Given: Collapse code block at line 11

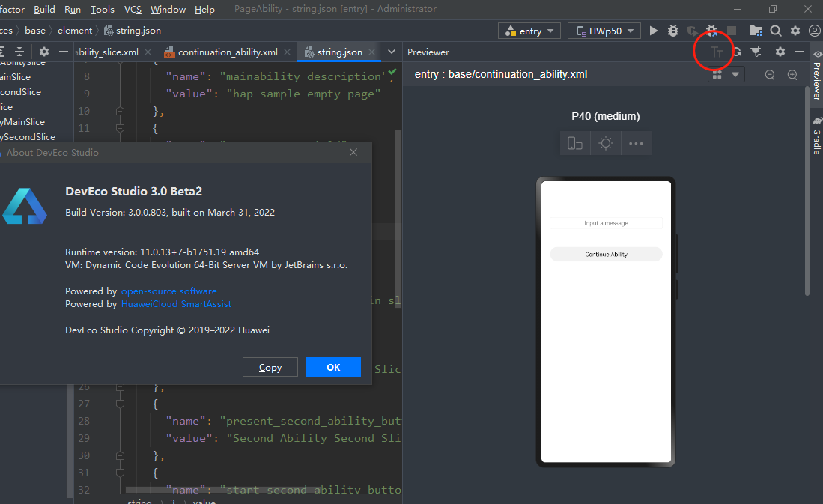Looking at the screenshot, I should pos(121,128).
